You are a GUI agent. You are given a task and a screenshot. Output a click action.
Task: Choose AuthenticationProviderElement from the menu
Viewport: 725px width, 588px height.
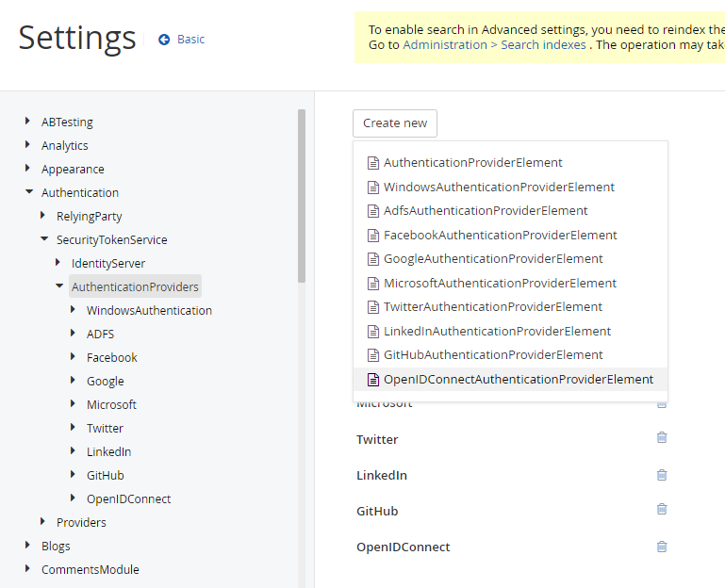[x=510, y=163]
